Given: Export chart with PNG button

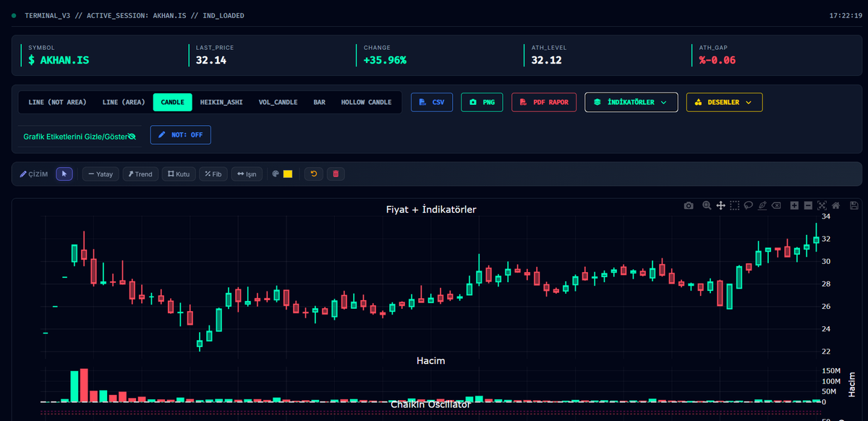Looking at the screenshot, I should tap(482, 102).
